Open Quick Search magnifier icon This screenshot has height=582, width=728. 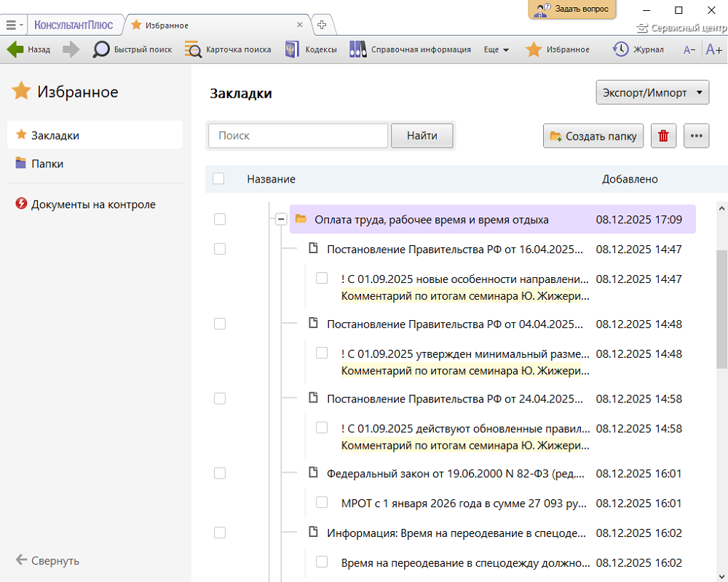pyautogui.click(x=101, y=49)
